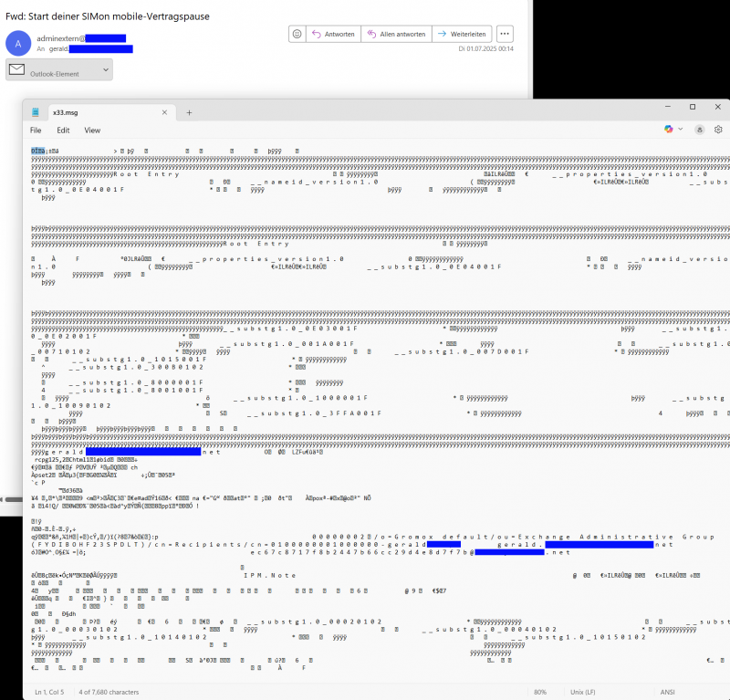Open the View menu in Notepad

tap(92, 131)
